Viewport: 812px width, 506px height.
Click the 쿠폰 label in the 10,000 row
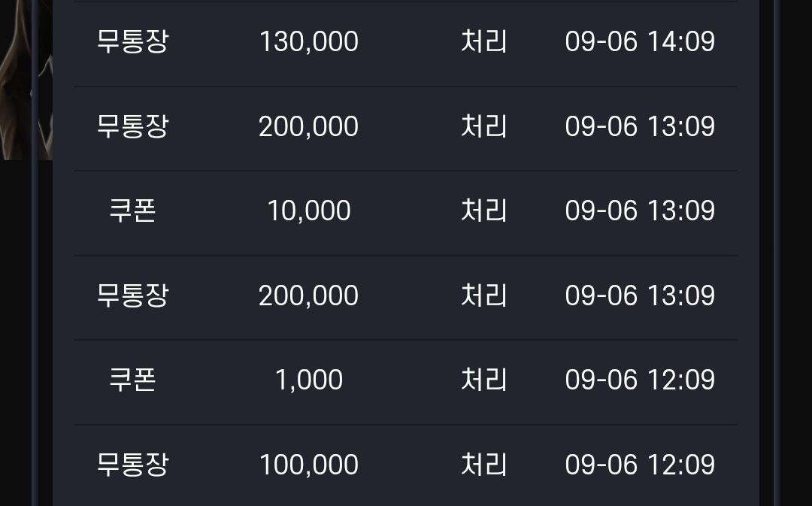tap(132, 211)
